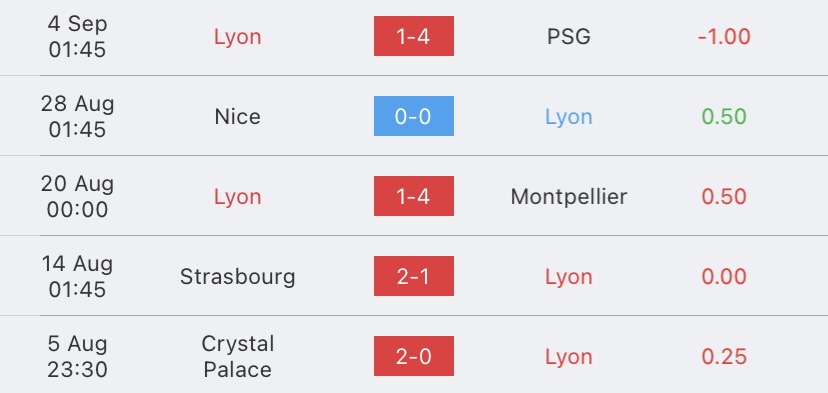Click the Crystal Palace team name
Screen dimensions: 828x393
(237, 356)
